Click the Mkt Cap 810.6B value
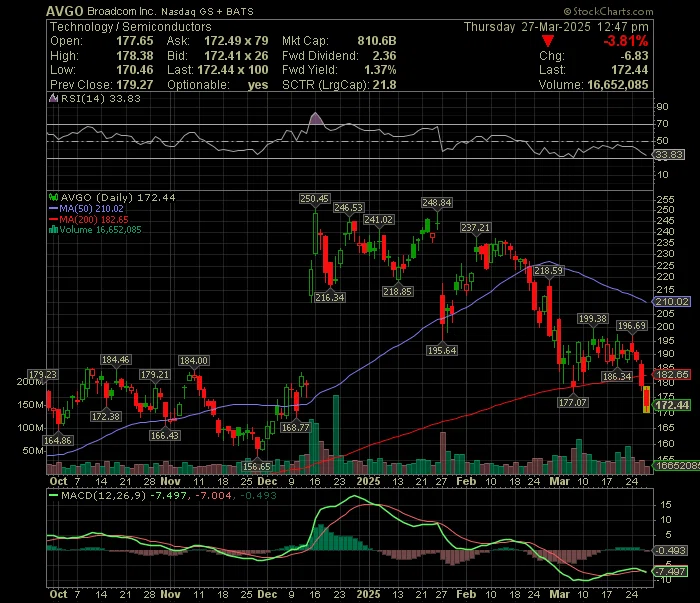700x603 pixels. coord(377,41)
